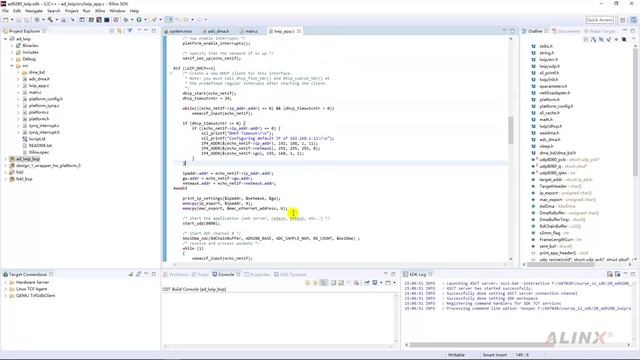Open the Open Console dropdown arrow
The height and width of the screenshot is (360, 640).
click(x=394, y=283)
